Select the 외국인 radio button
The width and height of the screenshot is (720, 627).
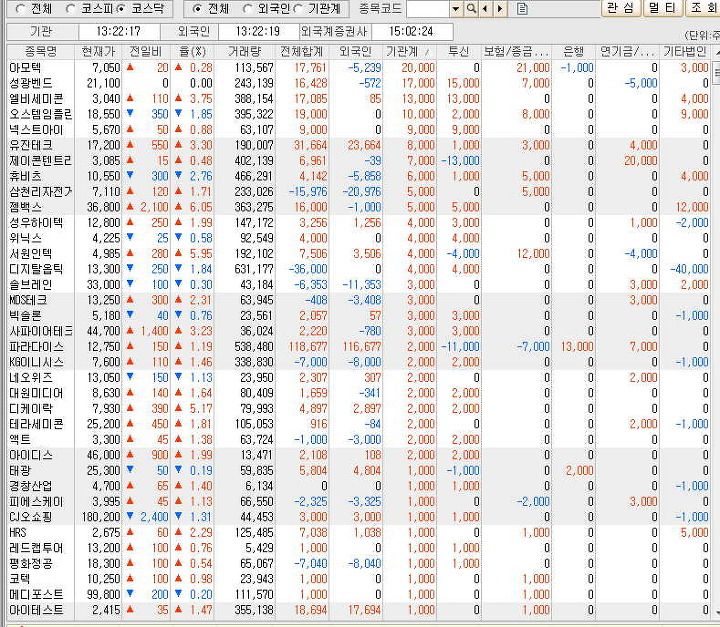pyautogui.click(x=248, y=9)
